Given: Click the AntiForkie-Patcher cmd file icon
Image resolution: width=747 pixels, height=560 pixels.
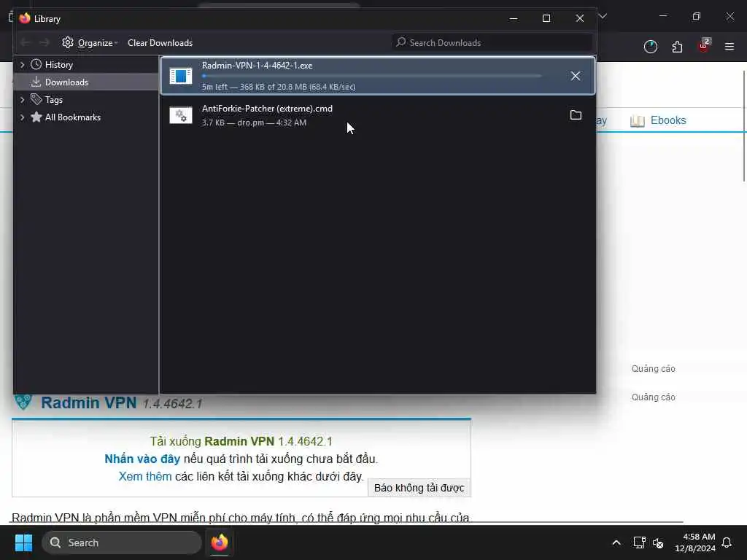Looking at the screenshot, I should (x=181, y=115).
